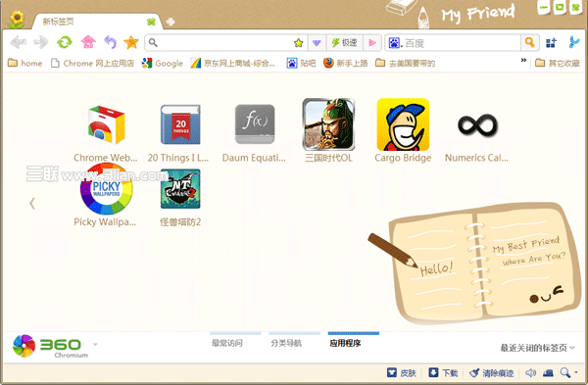Open skin chooser 皮肤 in status bar
The height and width of the screenshot is (385, 588).
tap(402, 372)
